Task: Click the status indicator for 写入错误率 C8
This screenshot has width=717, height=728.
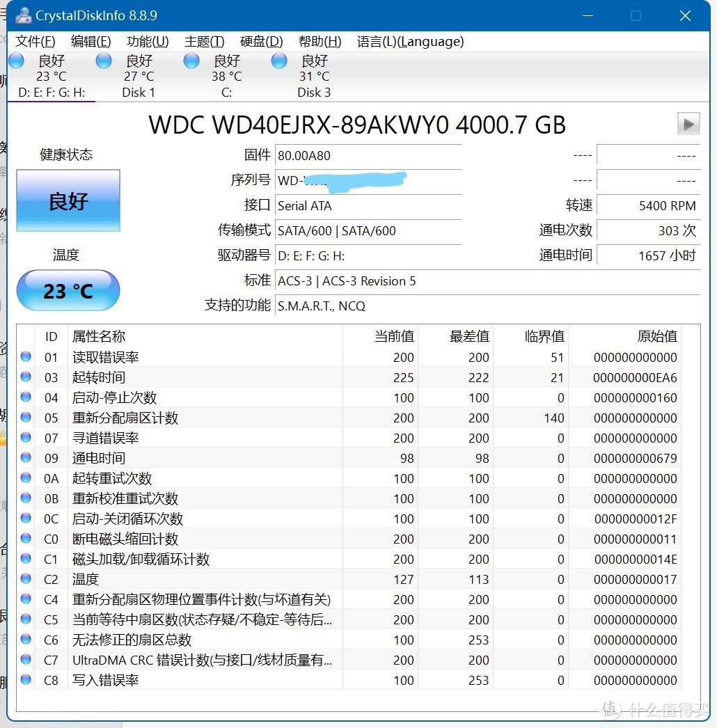Action: (25, 680)
